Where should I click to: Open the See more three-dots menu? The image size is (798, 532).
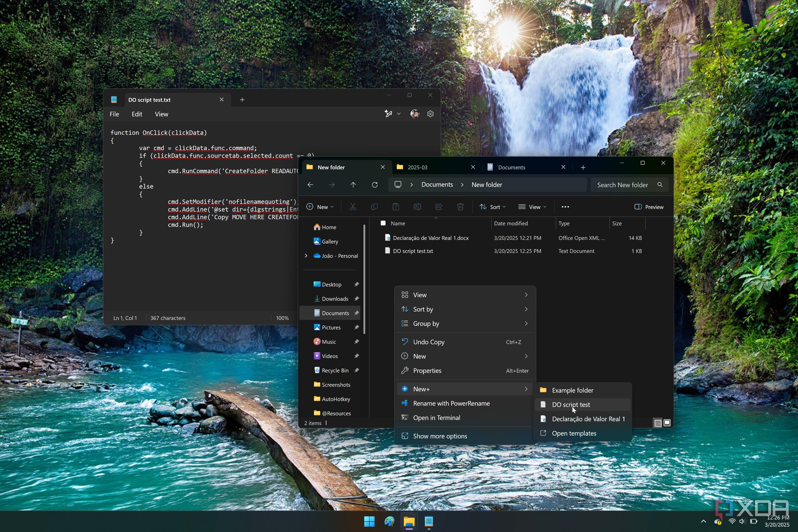pyautogui.click(x=565, y=207)
